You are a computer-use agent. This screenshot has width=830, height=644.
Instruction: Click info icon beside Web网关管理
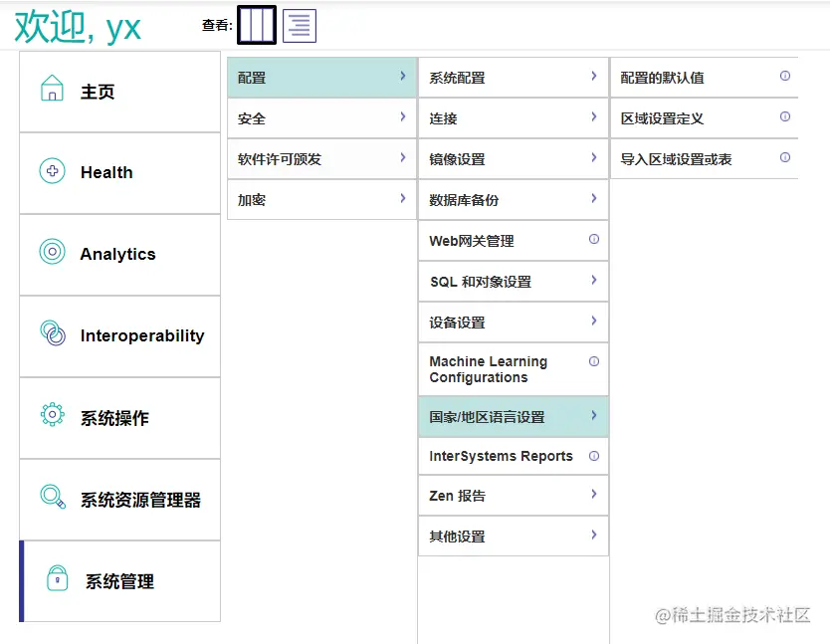point(594,239)
